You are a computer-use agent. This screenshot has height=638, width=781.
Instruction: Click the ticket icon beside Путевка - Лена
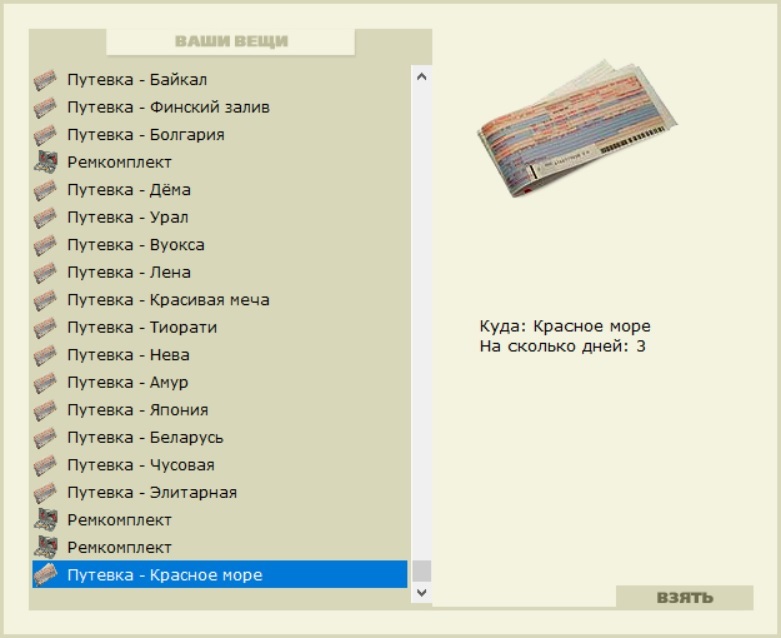coord(45,272)
